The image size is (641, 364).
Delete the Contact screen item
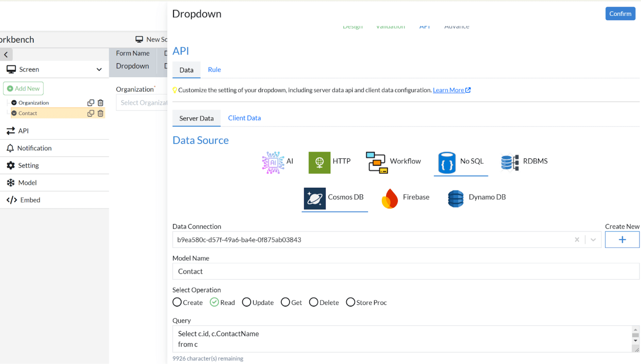[100, 113]
